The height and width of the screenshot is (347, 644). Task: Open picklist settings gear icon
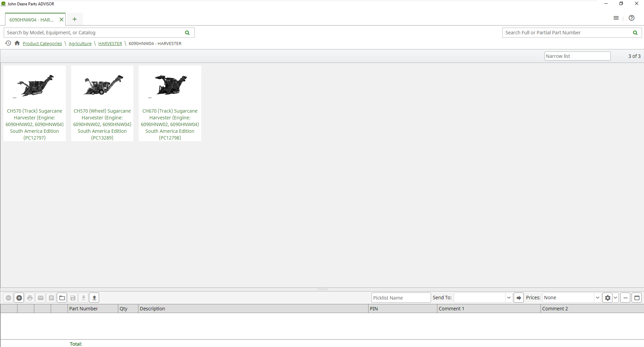point(607,298)
